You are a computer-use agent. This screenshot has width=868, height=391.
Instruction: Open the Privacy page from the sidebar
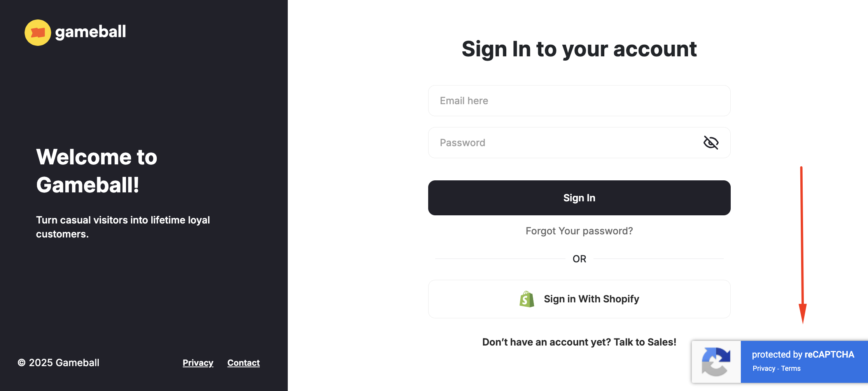198,363
